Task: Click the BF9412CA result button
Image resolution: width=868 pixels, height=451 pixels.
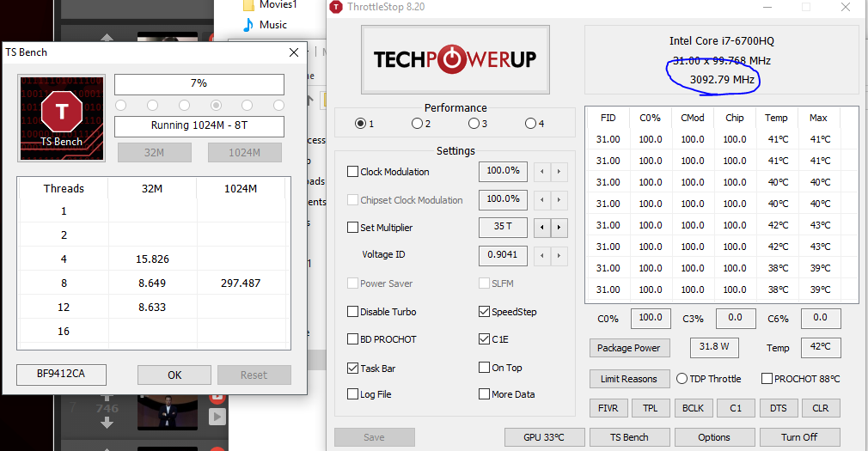Action: coord(61,374)
